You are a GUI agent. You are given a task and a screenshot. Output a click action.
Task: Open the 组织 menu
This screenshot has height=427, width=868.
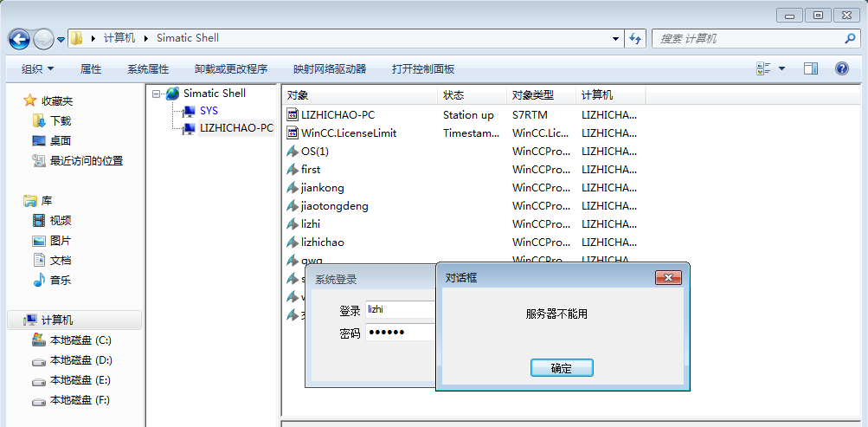coord(37,68)
